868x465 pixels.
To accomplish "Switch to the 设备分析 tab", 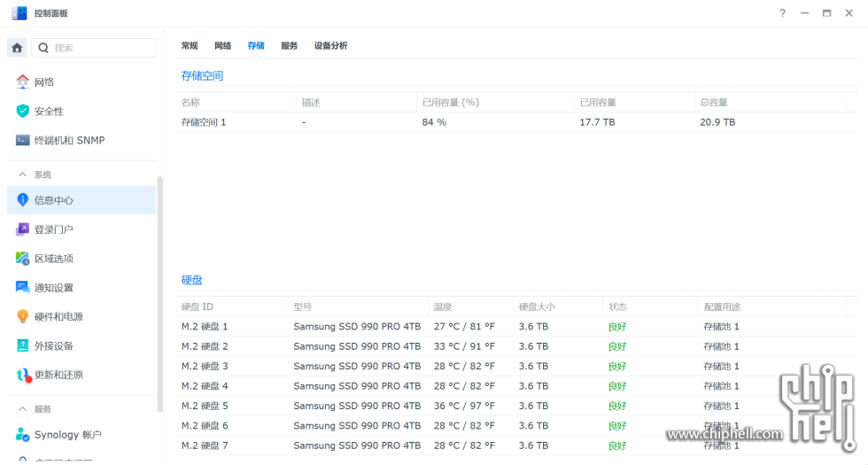I will tap(330, 46).
